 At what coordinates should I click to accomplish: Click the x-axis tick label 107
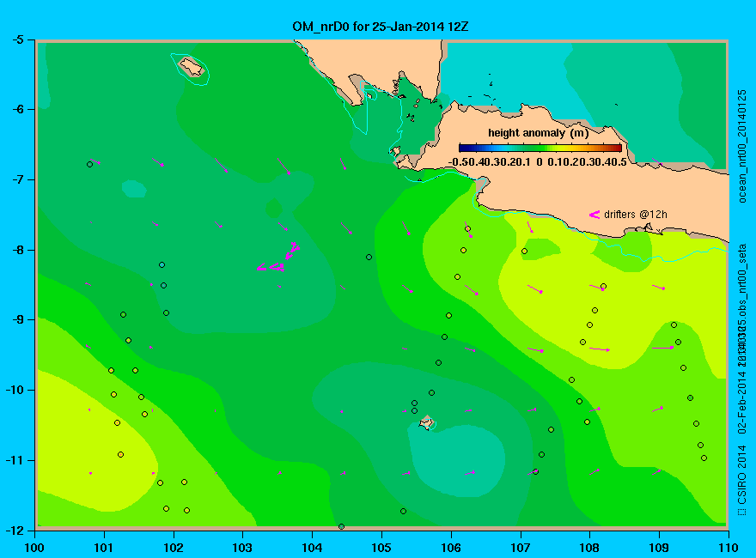point(521,548)
